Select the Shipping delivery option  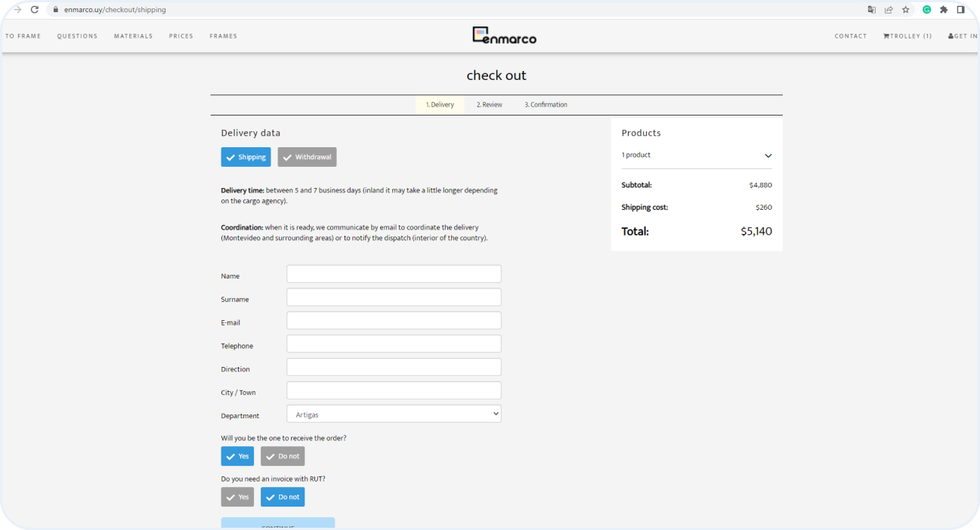(x=246, y=157)
